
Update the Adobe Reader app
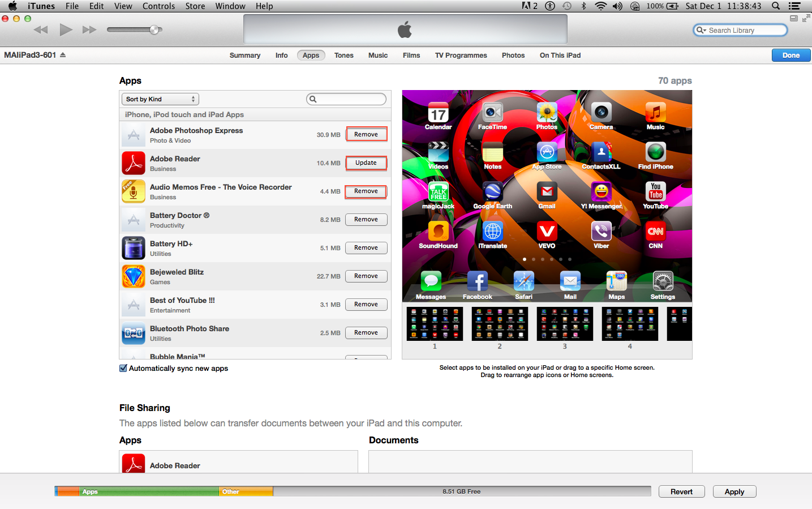[366, 162]
